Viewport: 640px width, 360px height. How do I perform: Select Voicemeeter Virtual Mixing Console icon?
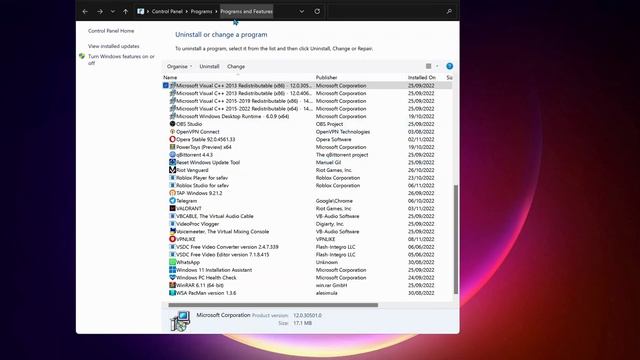pos(172,231)
